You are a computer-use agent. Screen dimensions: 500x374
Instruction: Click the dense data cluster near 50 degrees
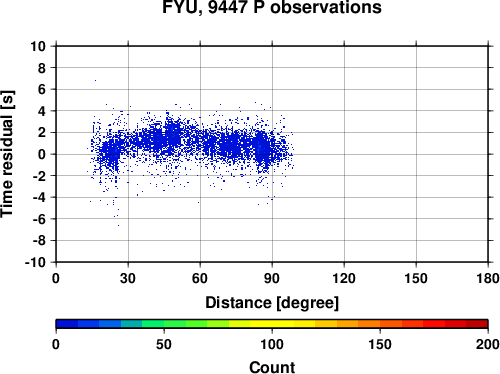[x=172, y=135]
